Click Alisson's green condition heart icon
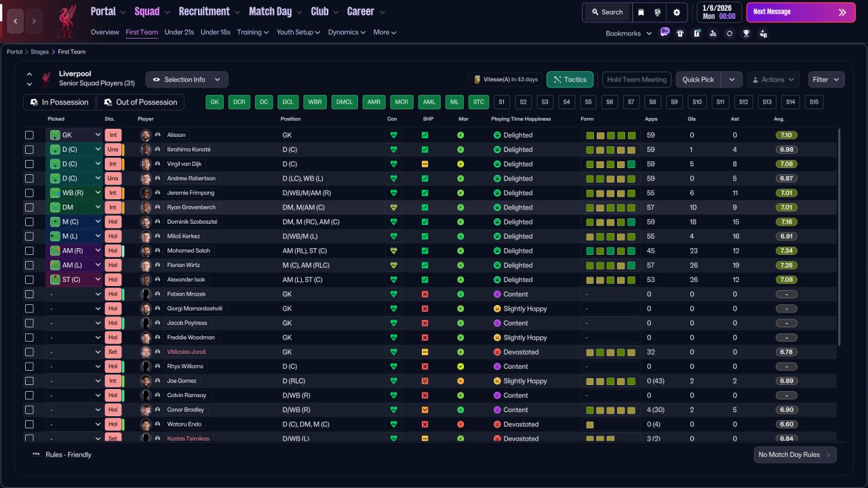Image resolution: width=868 pixels, height=488 pixels. pos(393,135)
